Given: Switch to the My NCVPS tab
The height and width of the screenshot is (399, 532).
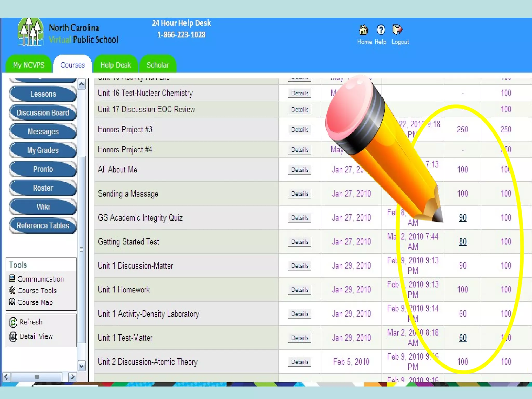Looking at the screenshot, I should click(x=29, y=65).
